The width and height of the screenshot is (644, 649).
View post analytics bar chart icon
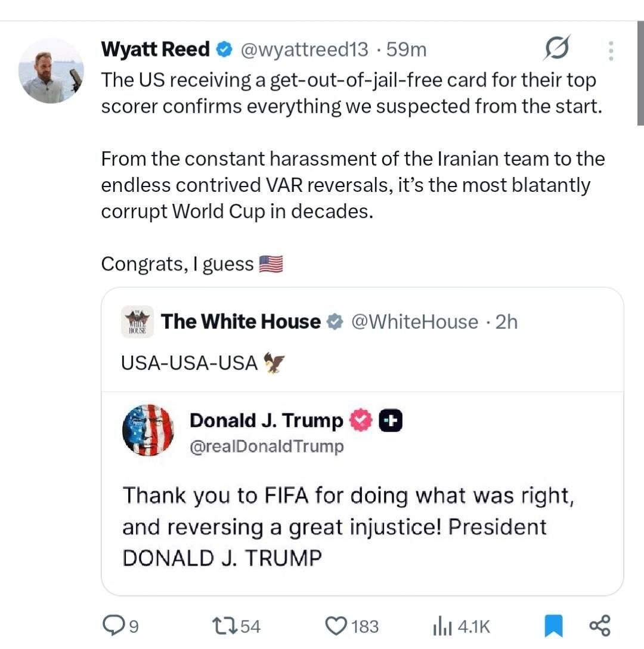[442, 626]
